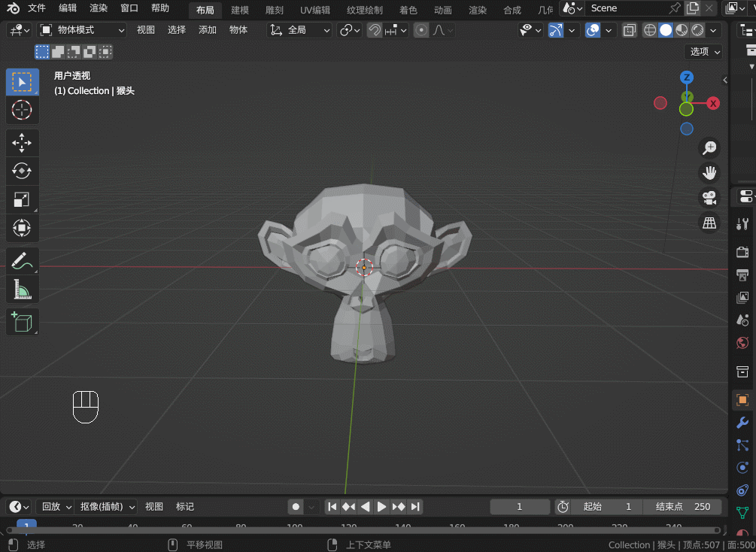Open the Object properties tab (orange square)
The height and width of the screenshot is (552, 756).
coord(742,399)
